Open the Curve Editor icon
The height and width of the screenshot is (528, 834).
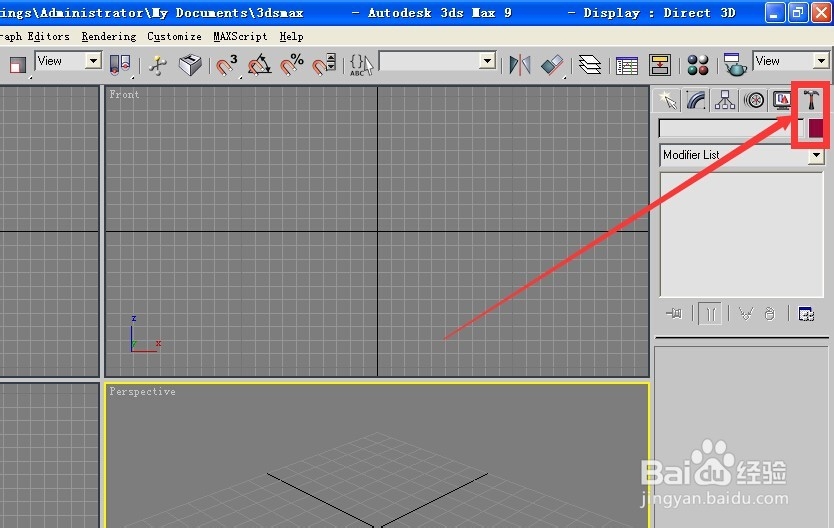click(x=627, y=65)
